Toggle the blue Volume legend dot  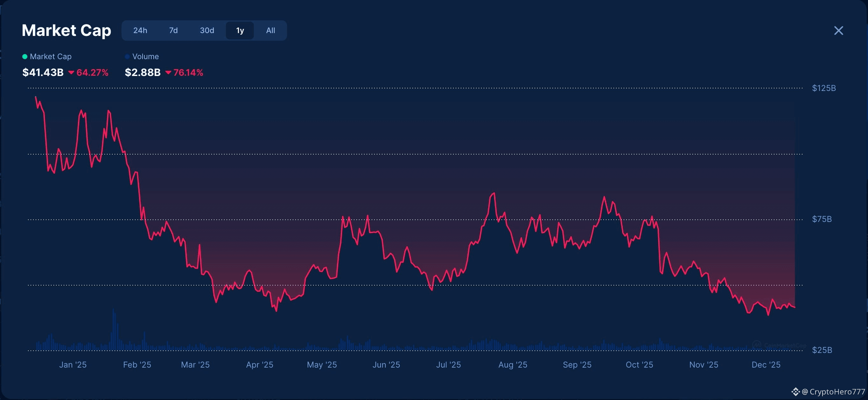pyautogui.click(x=127, y=57)
